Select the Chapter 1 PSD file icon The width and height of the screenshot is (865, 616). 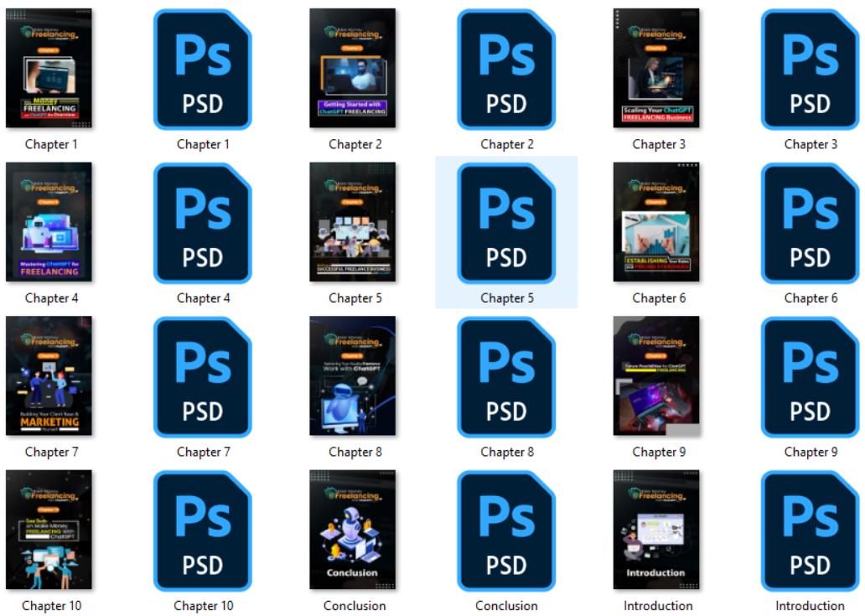(202, 69)
